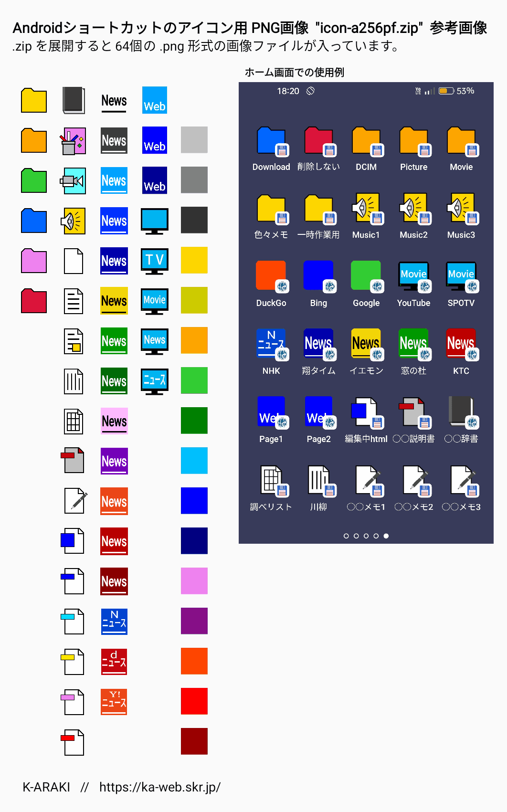Tap the screen rotation status icon
The width and height of the screenshot is (507, 812).
tap(311, 91)
